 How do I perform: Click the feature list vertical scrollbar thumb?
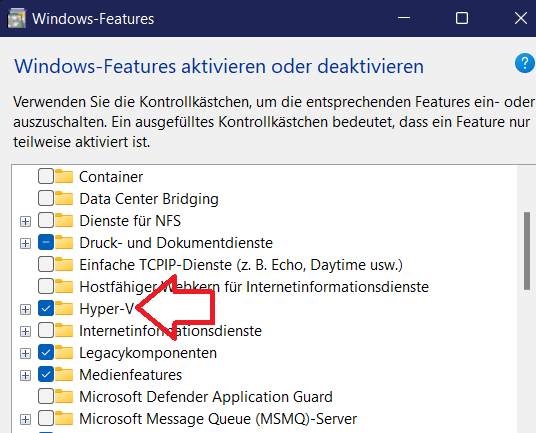click(527, 251)
